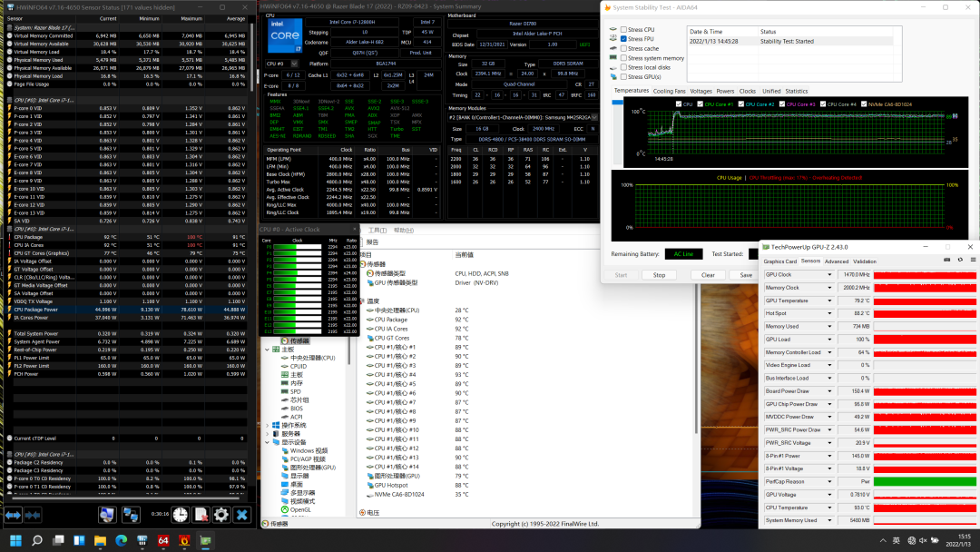Image resolution: width=980 pixels, height=552 pixels.
Task: Click GPU-Z refresh icon
Action: pyautogui.click(x=961, y=260)
